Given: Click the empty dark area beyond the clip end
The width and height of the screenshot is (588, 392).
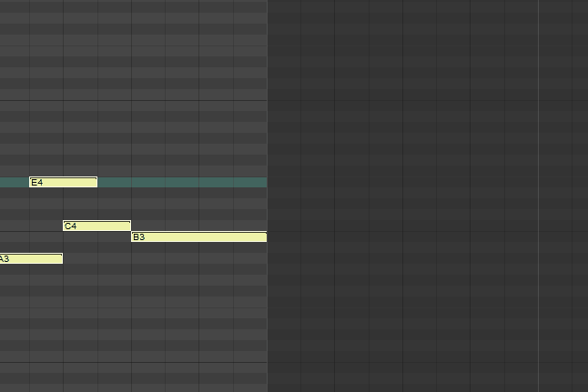Looking at the screenshot, I should [403, 196].
